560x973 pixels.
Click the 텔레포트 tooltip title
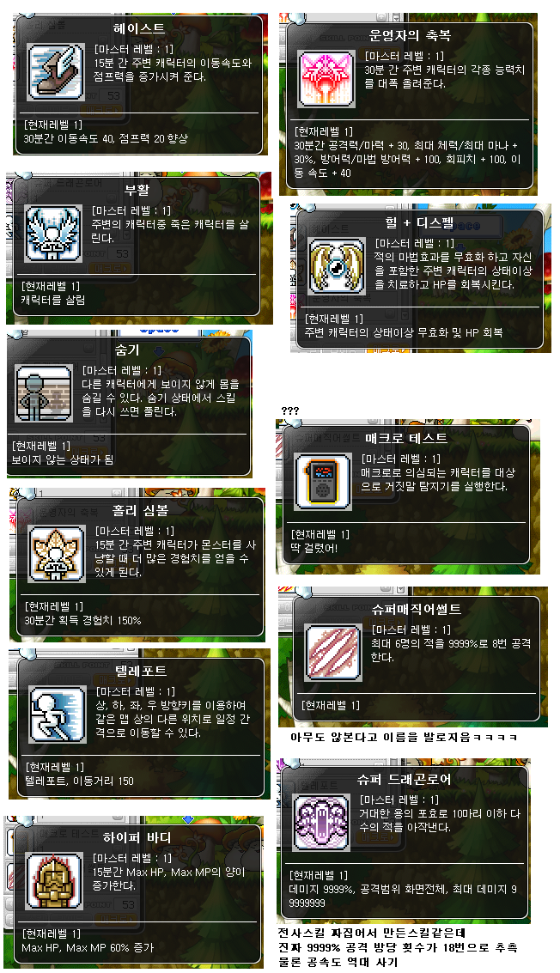click(x=141, y=672)
